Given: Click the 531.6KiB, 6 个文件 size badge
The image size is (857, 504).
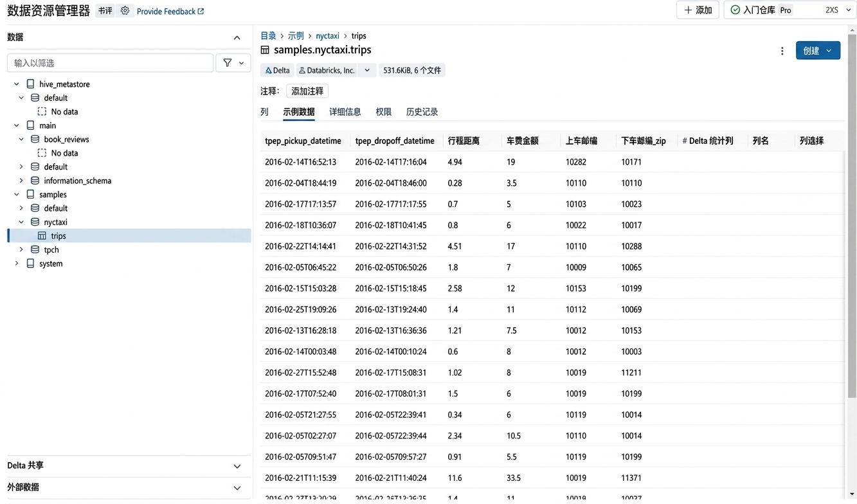Looking at the screenshot, I should pos(412,70).
